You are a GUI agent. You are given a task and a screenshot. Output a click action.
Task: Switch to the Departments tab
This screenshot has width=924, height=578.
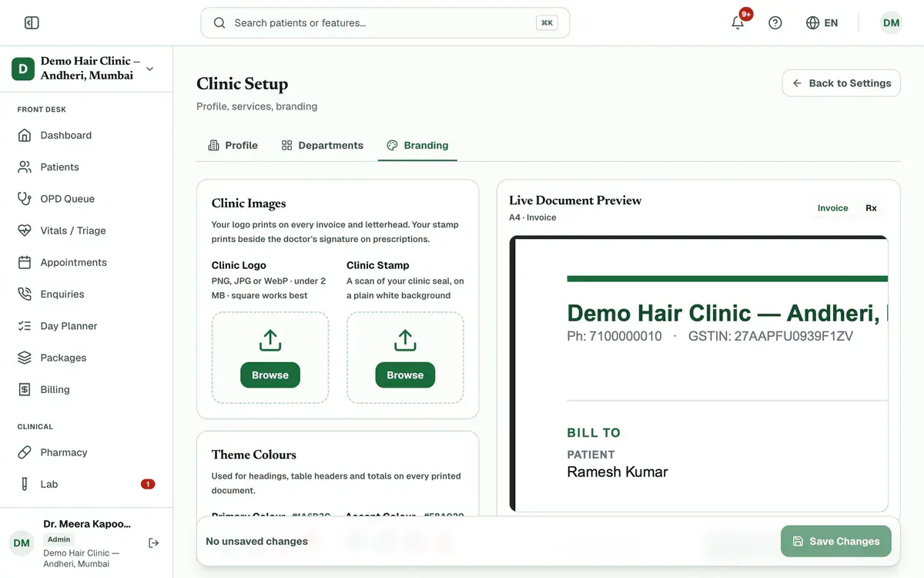[322, 145]
